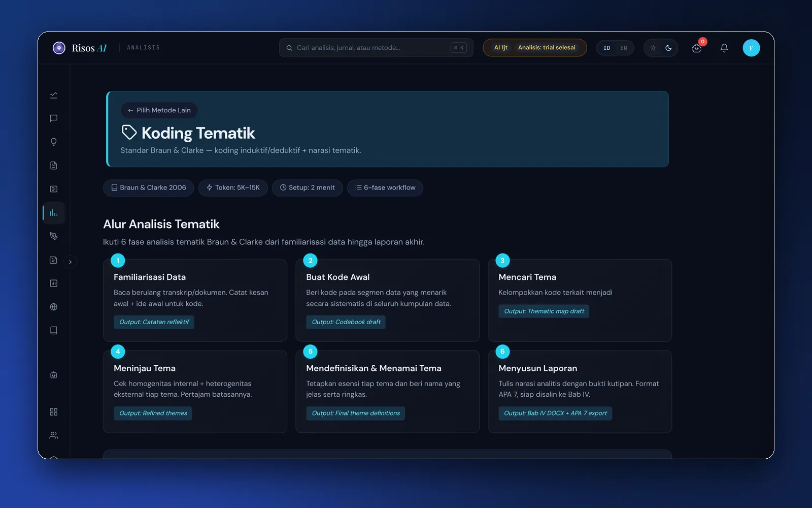The height and width of the screenshot is (508, 812).
Task: Go back via 'Pilih Metode Lain'
Action: click(x=159, y=110)
